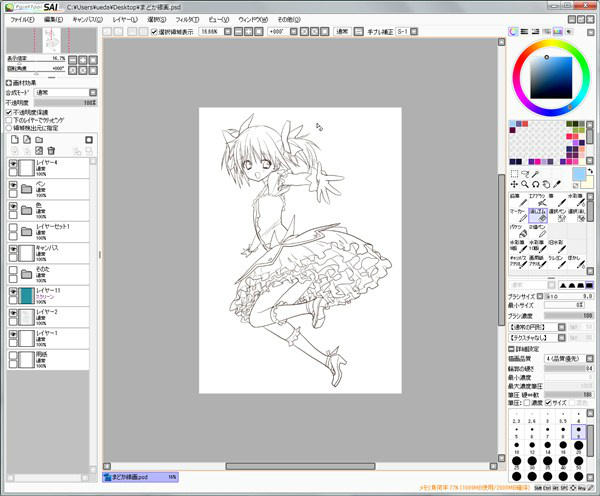This screenshot has height=496, width=600.
Task: Select the magic wand tool
Action: pyautogui.click(x=535, y=174)
